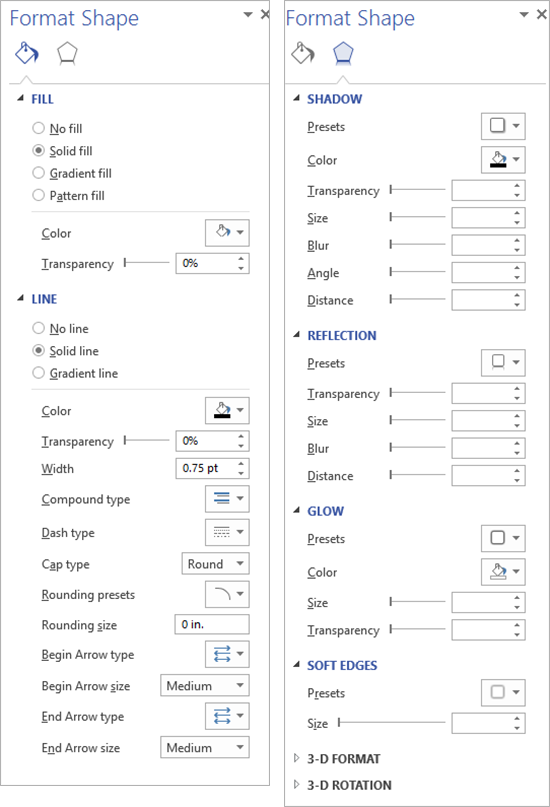Open End Arrow size Medium dropdown
Viewport: 550px width, 807px height.
[x=205, y=747]
